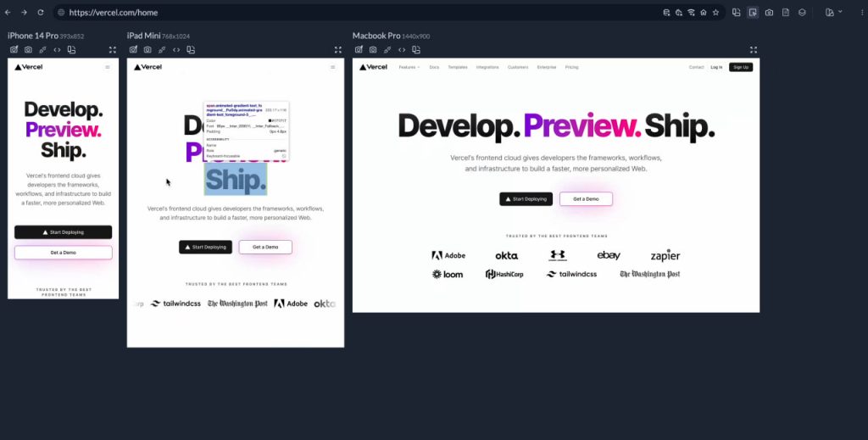The image size is (868, 440).
Task: Capture a full-page screenshot of the iPhone 14 Pro
Action: 28,50
